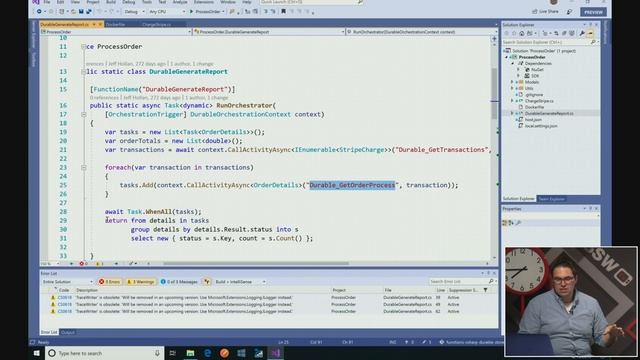Select host.json in Solution Explorer
The image size is (640, 360).
[x=533, y=120]
